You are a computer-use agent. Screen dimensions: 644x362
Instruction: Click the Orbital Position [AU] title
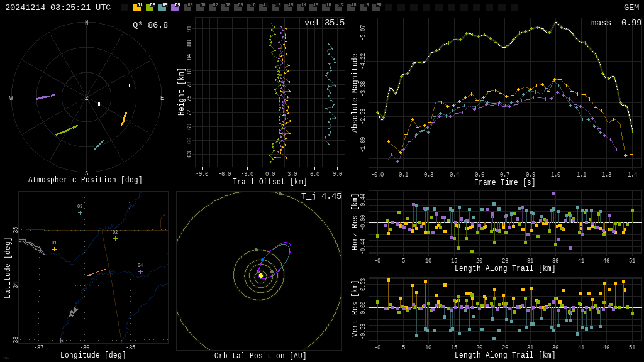pyautogui.click(x=260, y=356)
